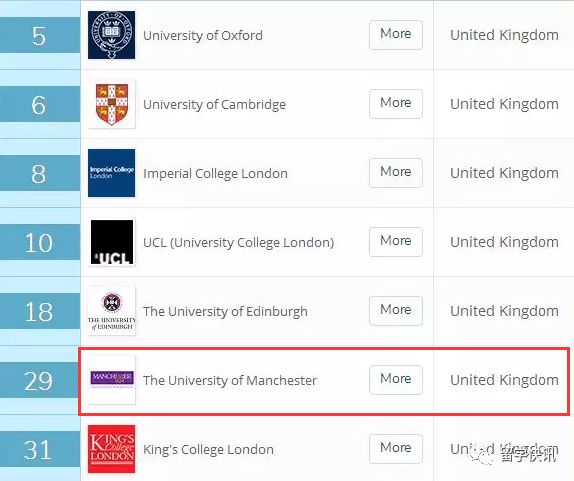Image resolution: width=574 pixels, height=481 pixels.
Task: Click the University of Oxford crest logo
Action: [x=111, y=35]
